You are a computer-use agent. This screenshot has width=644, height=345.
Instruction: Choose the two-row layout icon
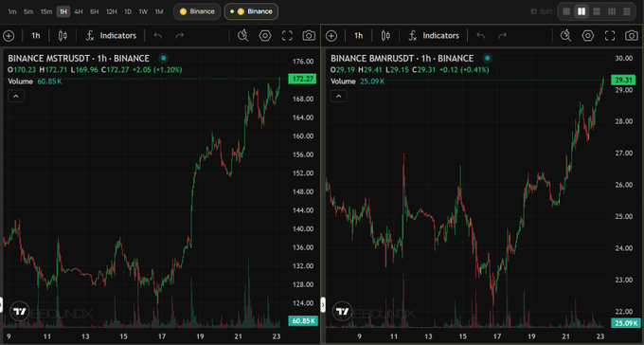coord(597,11)
